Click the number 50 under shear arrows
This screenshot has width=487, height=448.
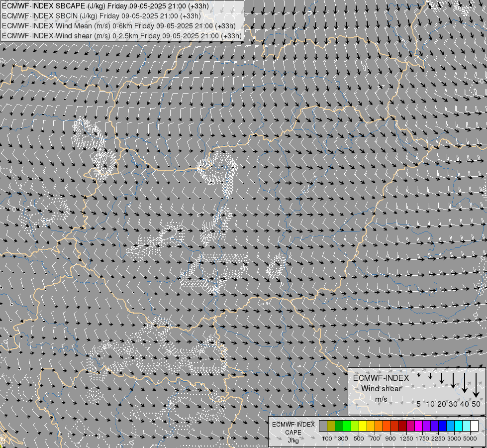pos(476,404)
